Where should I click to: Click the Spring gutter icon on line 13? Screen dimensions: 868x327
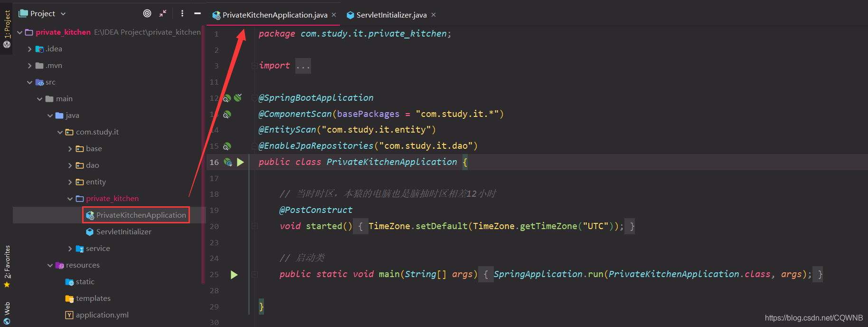click(227, 115)
